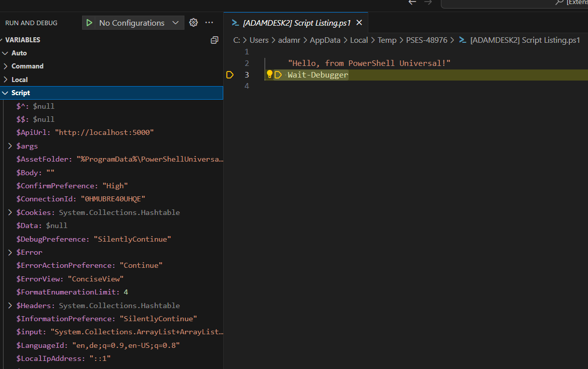588x369 pixels.
Task: Click the breakpoint marker in line 3 gutter
Action: [230, 75]
